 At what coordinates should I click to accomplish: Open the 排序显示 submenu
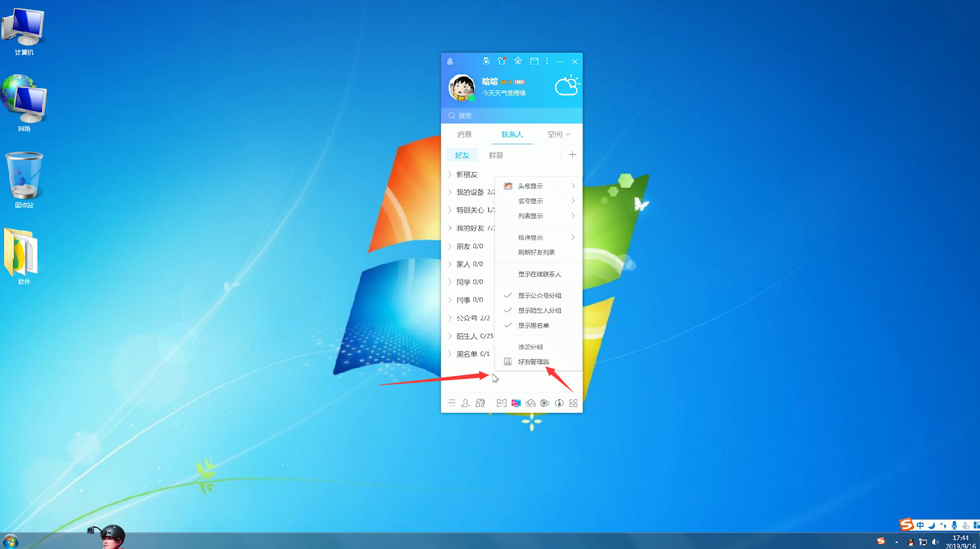[x=539, y=237]
